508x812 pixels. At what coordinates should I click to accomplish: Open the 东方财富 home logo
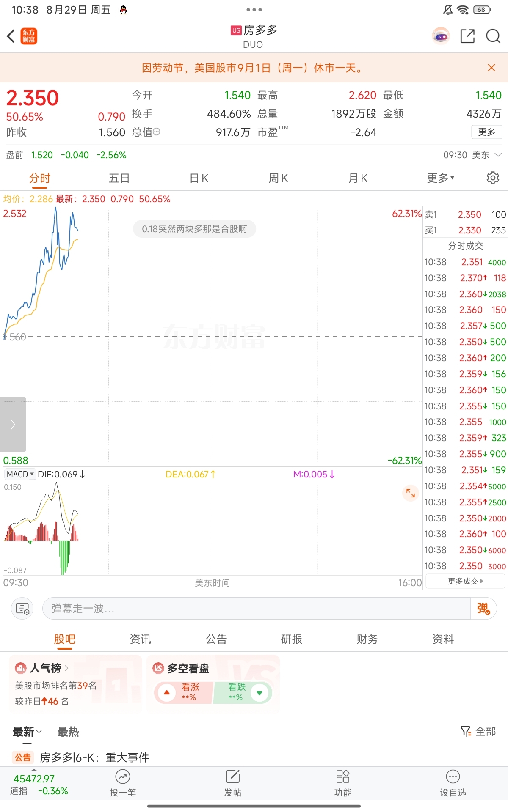click(29, 36)
